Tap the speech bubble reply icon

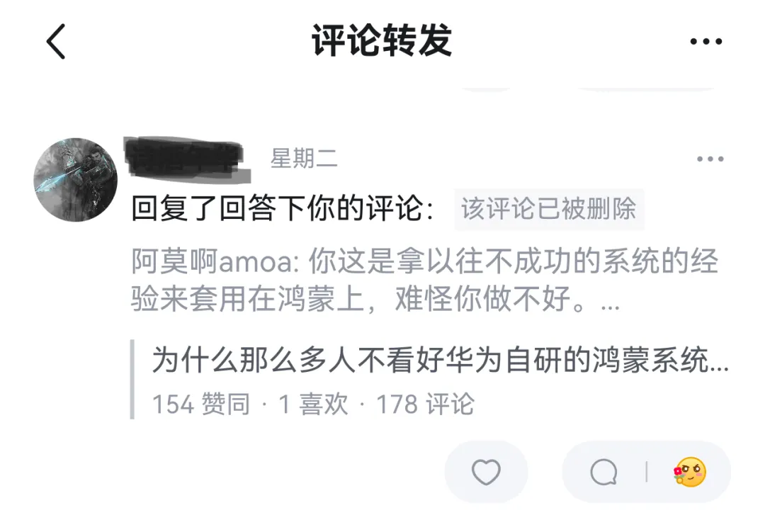[x=603, y=472]
